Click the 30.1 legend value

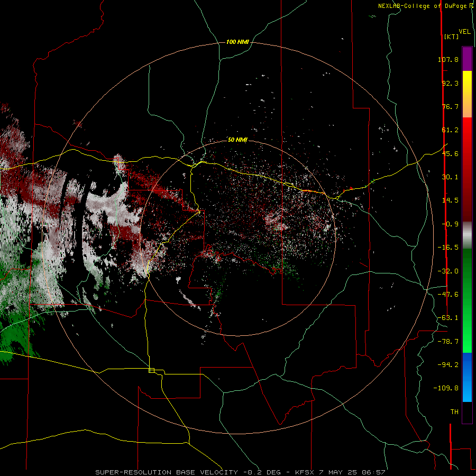(450, 177)
